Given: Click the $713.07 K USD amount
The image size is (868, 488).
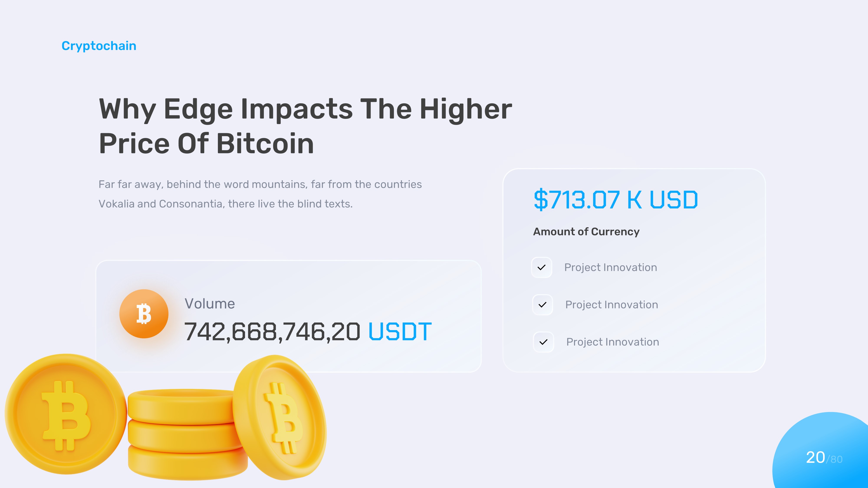Looking at the screenshot, I should point(616,200).
